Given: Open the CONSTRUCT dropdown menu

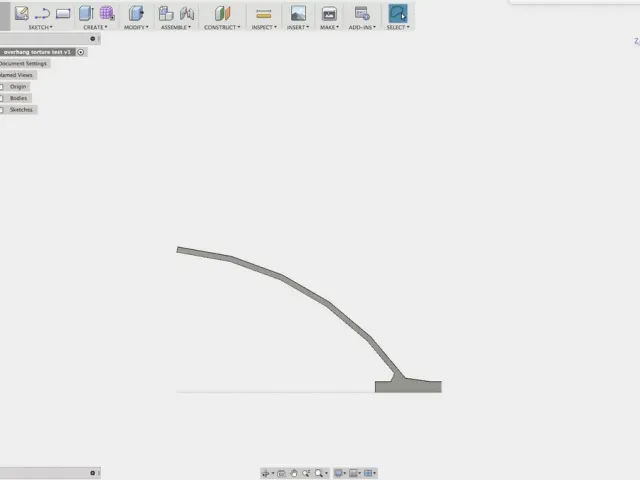Looking at the screenshot, I should 222,27.
